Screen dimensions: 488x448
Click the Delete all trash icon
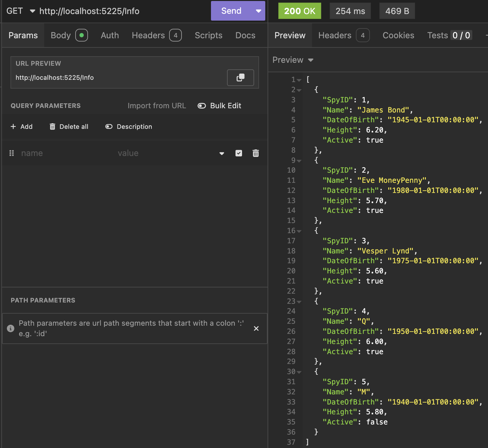[x=53, y=127]
